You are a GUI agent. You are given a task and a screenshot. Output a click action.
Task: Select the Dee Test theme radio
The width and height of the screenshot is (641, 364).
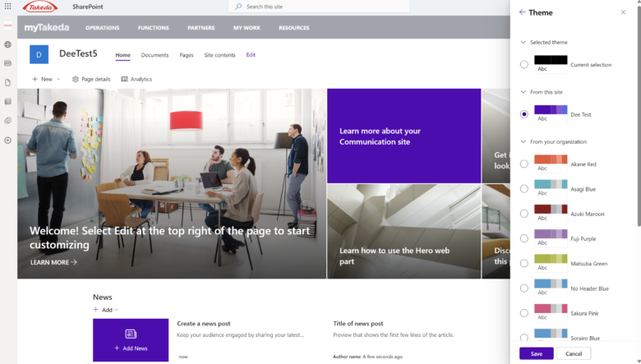[524, 114]
